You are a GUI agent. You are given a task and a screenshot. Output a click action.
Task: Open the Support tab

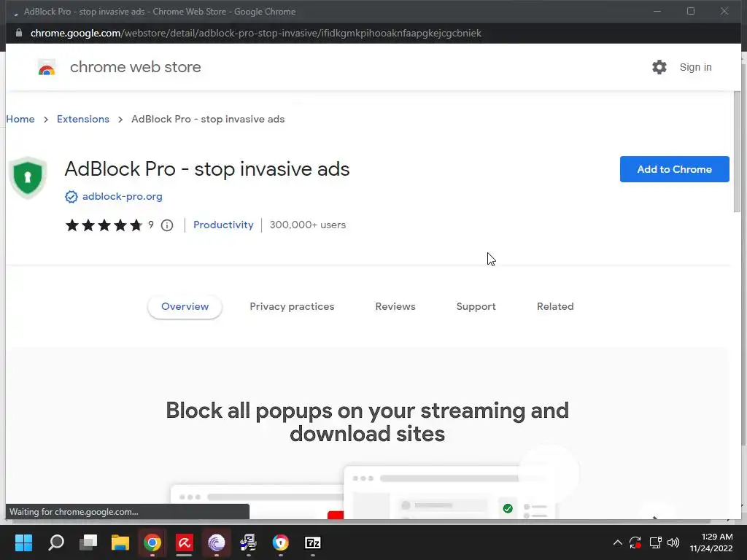(476, 307)
